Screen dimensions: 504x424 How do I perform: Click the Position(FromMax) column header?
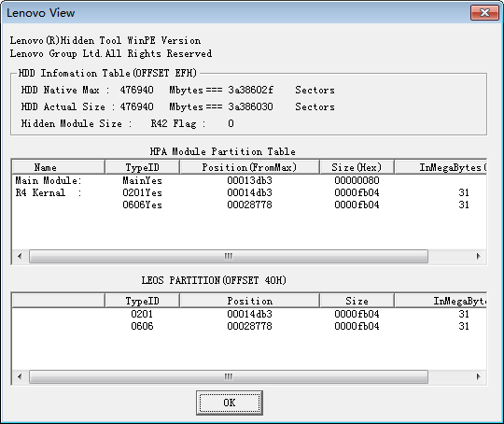[x=249, y=167]
